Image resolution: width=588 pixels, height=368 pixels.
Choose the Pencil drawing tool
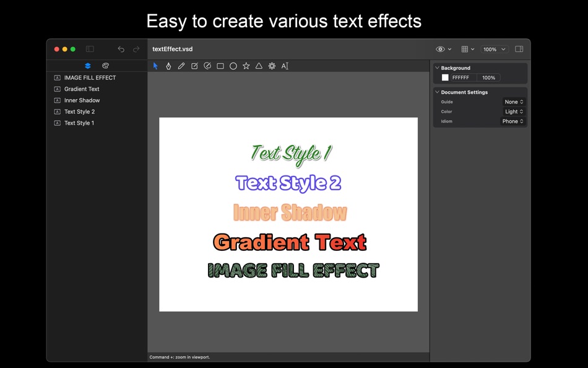pyautogui.click(x=181, y=66)
